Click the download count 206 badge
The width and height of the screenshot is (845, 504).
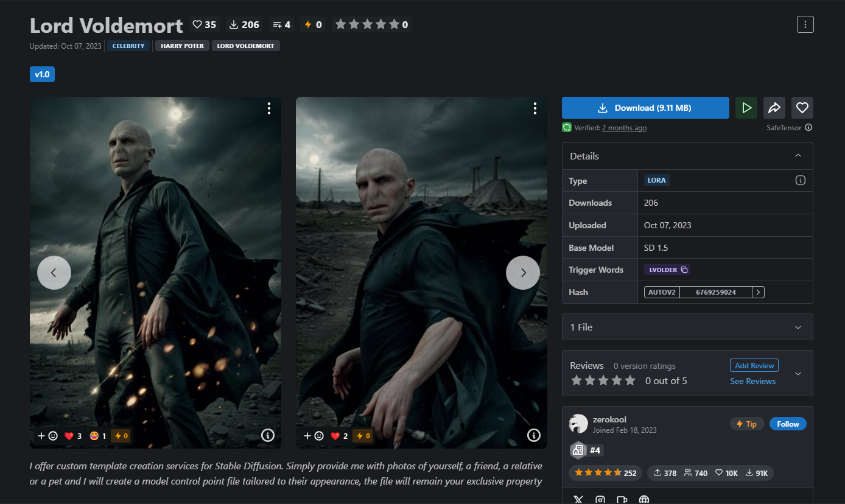point(244,24)
